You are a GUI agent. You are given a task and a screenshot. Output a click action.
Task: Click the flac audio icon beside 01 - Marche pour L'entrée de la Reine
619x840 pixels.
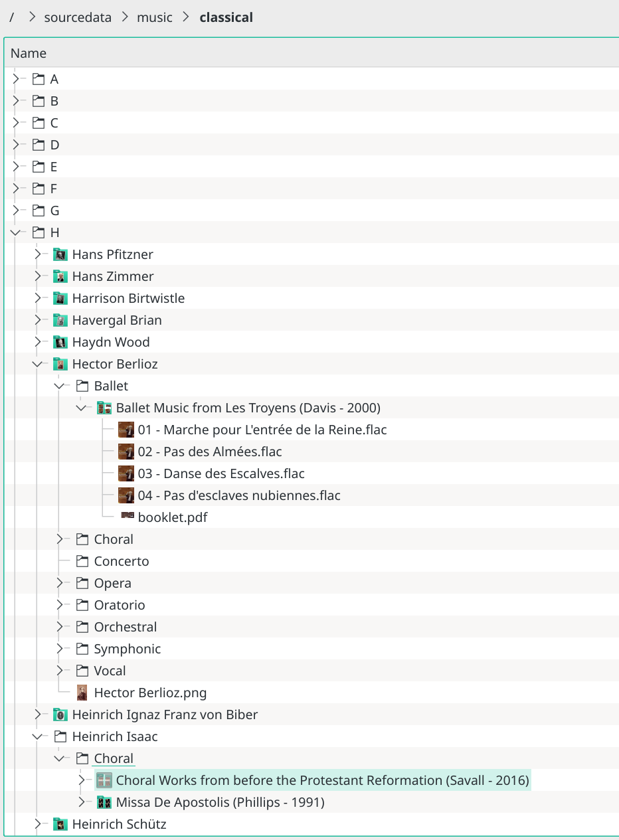pyautogui.click(x=126, y=430)
